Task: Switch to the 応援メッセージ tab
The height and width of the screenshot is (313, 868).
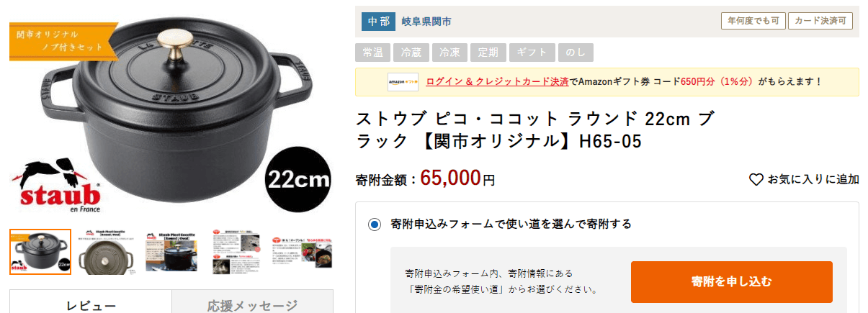Action: [253, 304]
